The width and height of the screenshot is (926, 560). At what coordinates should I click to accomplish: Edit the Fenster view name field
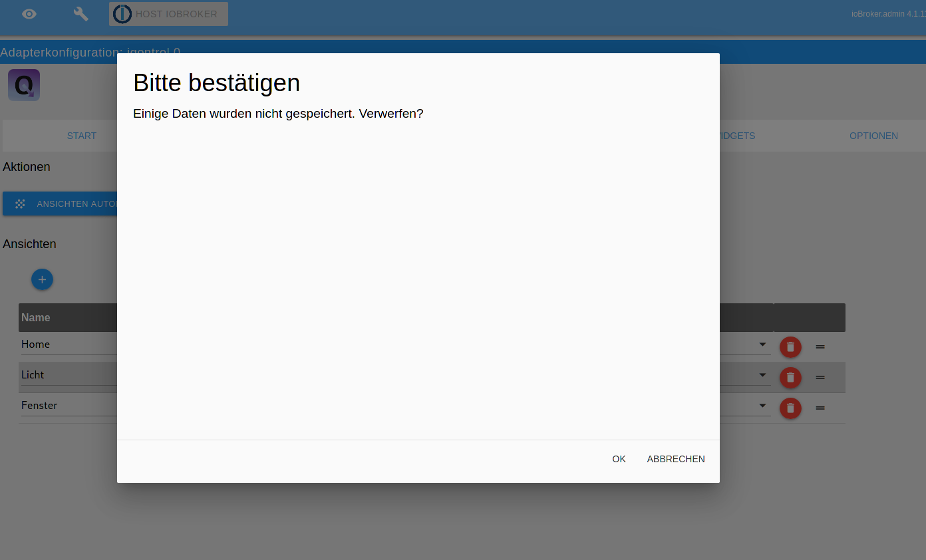(x=69, y=406)
